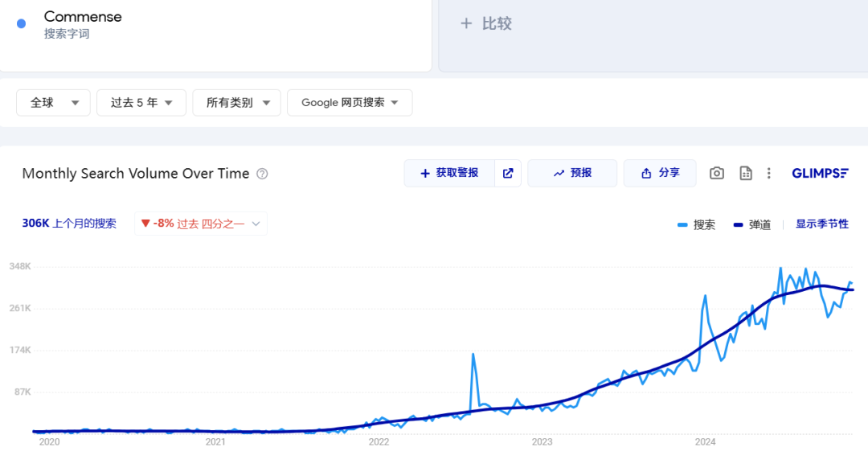Click the 获取警报 button
The height and width of the screenshot is (468, 868).
coord(449,173)
